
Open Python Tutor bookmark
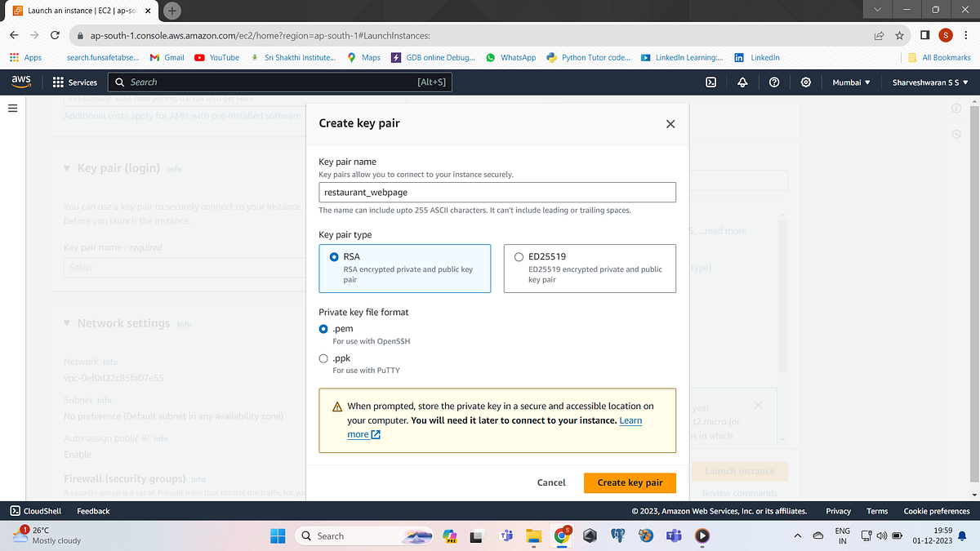(x=590, y=58)
